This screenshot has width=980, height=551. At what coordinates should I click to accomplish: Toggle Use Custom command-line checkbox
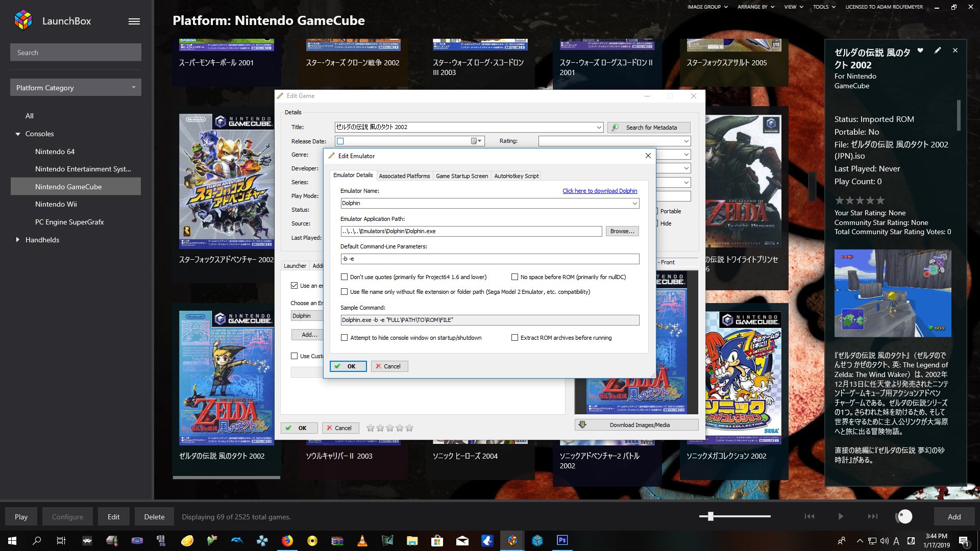click(295, 356)
